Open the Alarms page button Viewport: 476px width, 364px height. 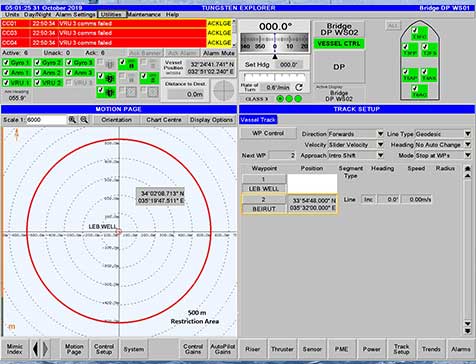point(461,349)
